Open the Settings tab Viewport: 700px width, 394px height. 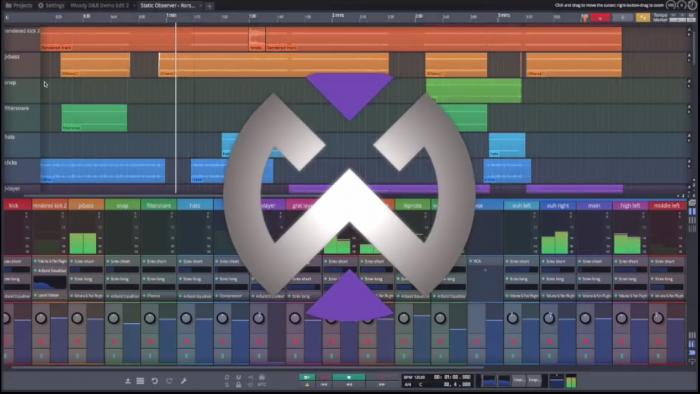click(x=51, y=5)
